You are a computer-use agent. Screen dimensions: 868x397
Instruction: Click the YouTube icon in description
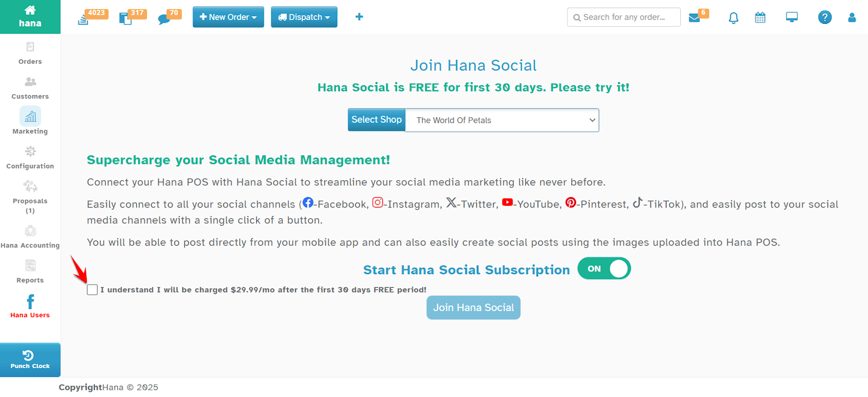pyautogui.click(x=507, y=202)
